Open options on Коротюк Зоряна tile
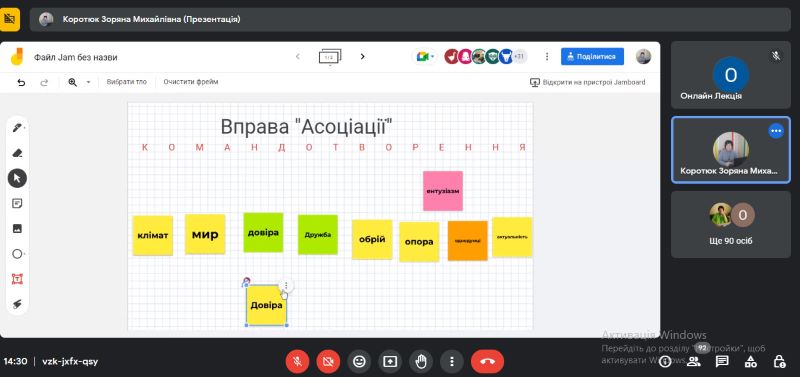 (776, 131)
